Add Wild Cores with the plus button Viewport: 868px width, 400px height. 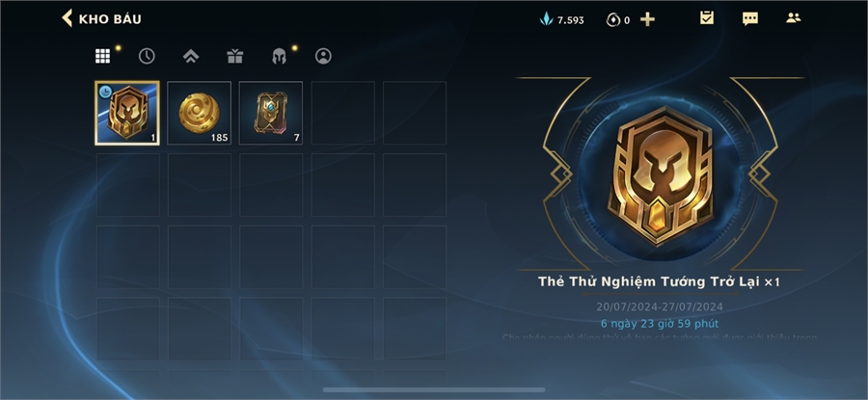coord(647,20)
